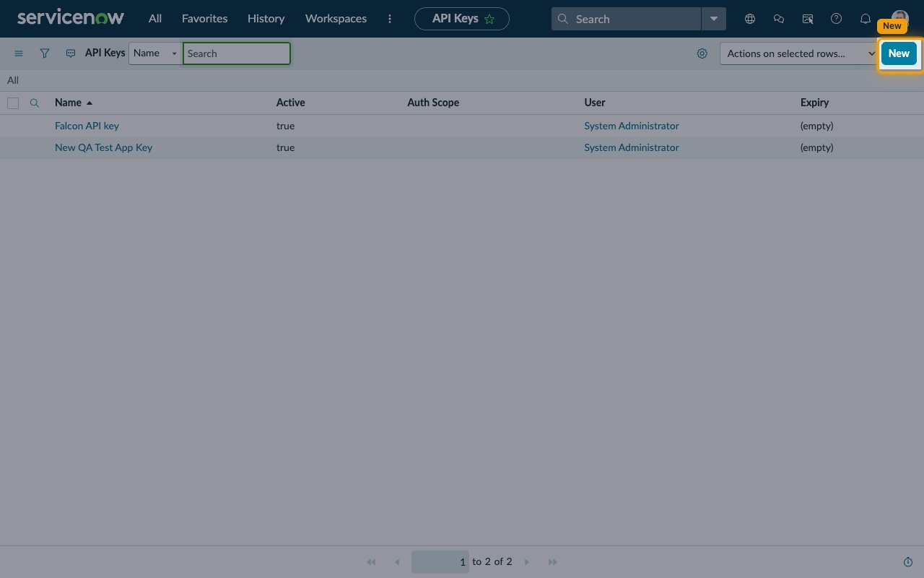Open Actions on selected rows dropdown

[798, 53]
